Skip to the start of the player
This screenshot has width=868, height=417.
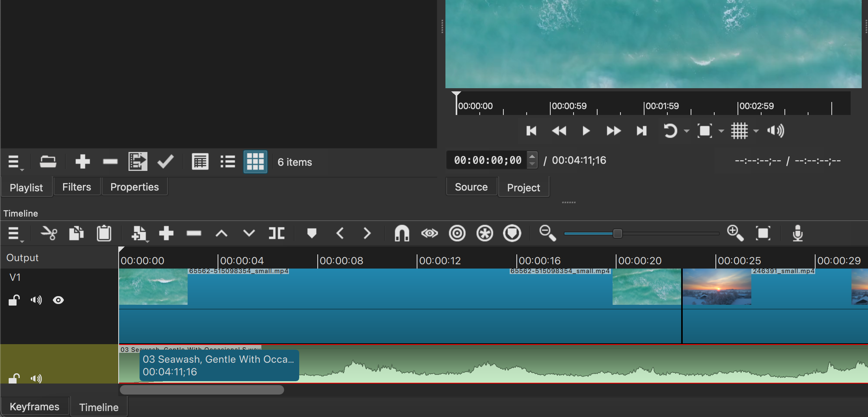click(531, 131)
